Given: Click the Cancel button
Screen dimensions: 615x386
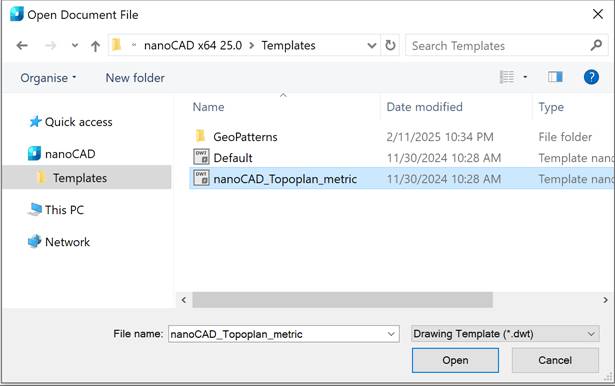Looking at the screenshot, I should click(x=555, y=360).
